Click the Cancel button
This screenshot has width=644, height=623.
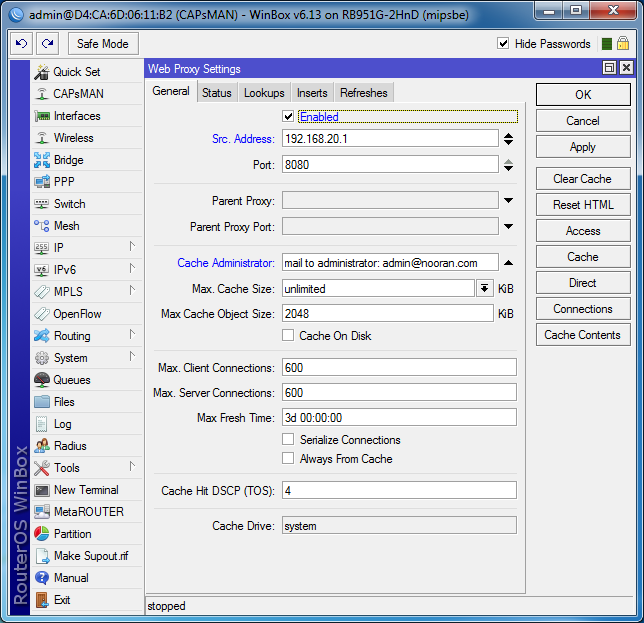tap(583, 121)
